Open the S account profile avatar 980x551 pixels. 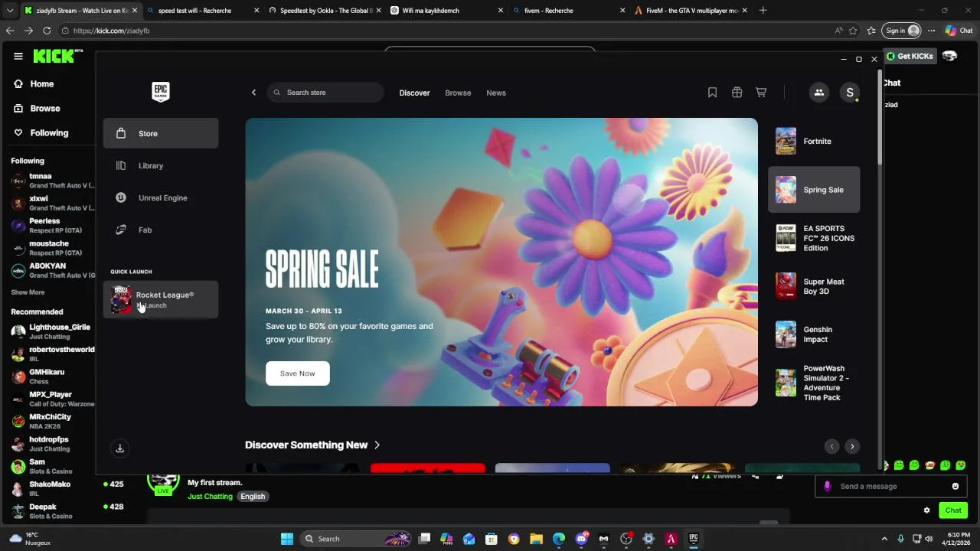pos(850,93)
